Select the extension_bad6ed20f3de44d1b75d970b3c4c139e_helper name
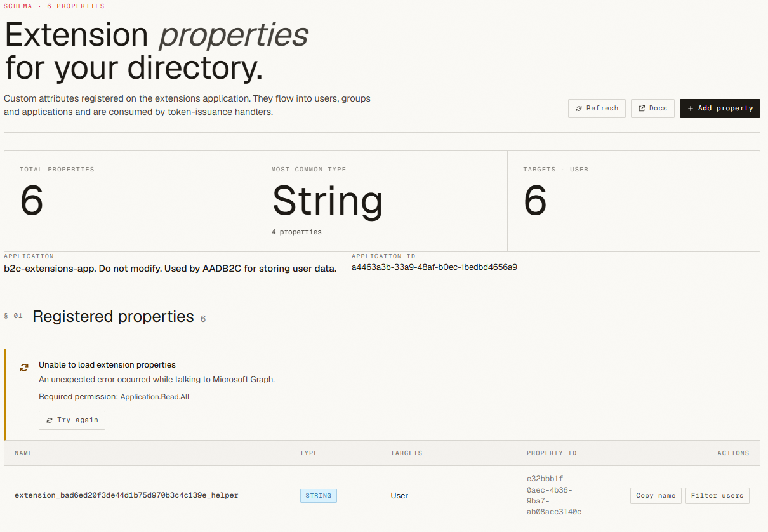 click(x=126, y=495)
